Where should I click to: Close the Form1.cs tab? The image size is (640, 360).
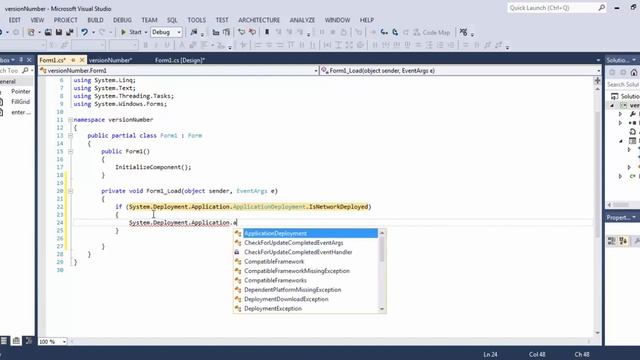click(82, 60)
